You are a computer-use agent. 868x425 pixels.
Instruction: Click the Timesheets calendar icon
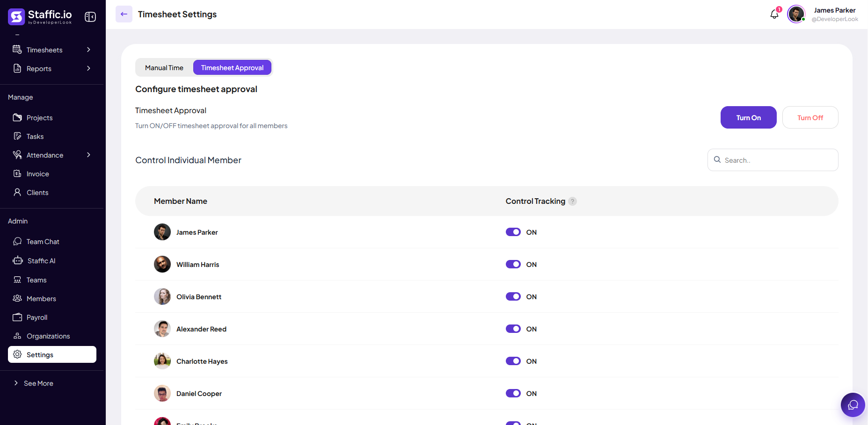(17, 50)
